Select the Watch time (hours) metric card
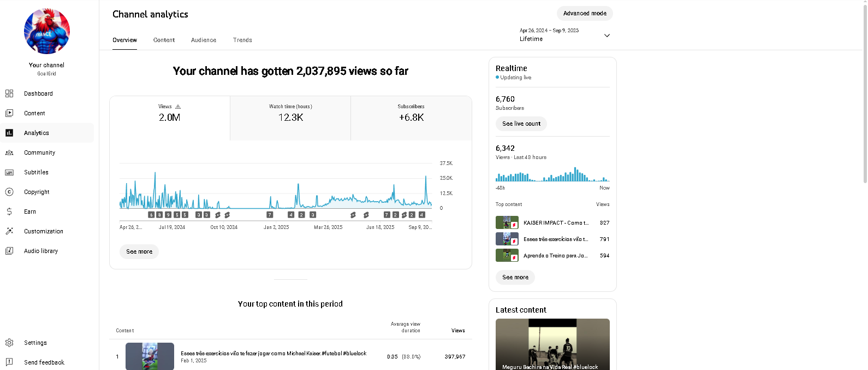Image resolution: width=868 pixels, height=370 pixels. (290, 118)
